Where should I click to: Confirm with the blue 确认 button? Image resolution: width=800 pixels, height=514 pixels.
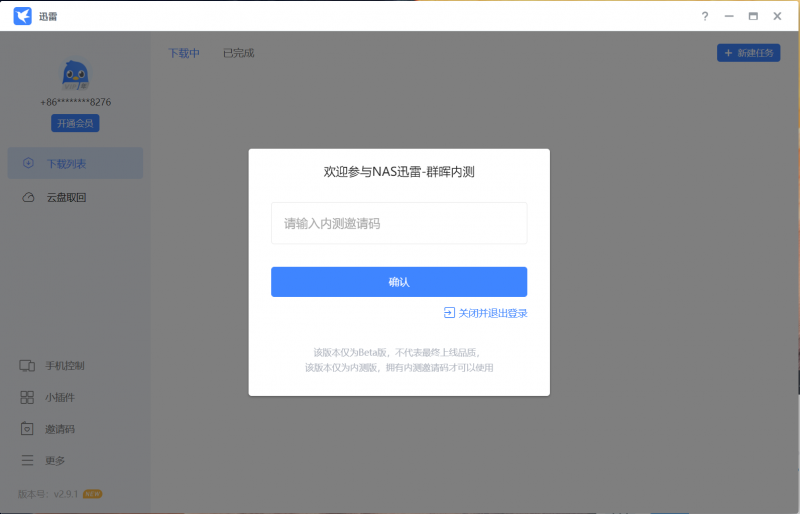pos(398,282)
